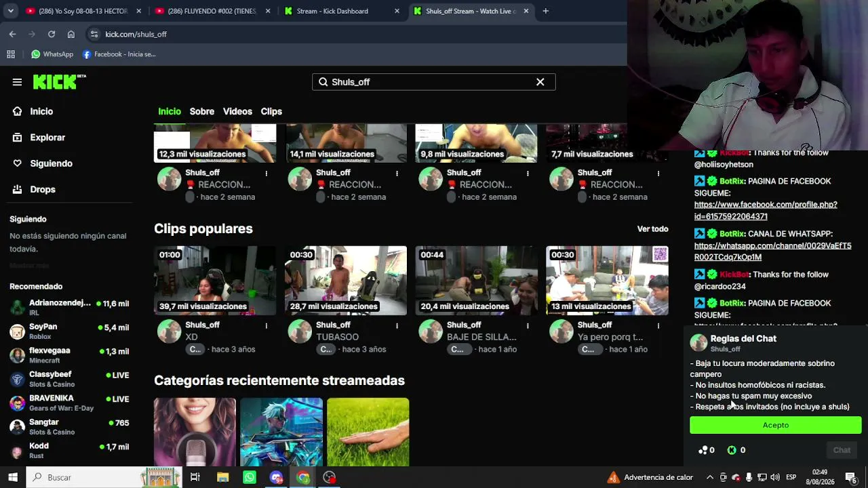Image resolution: width=868 pixels, height=488 pixels.
Task: Reload the current page
Action: pos(52,34)
